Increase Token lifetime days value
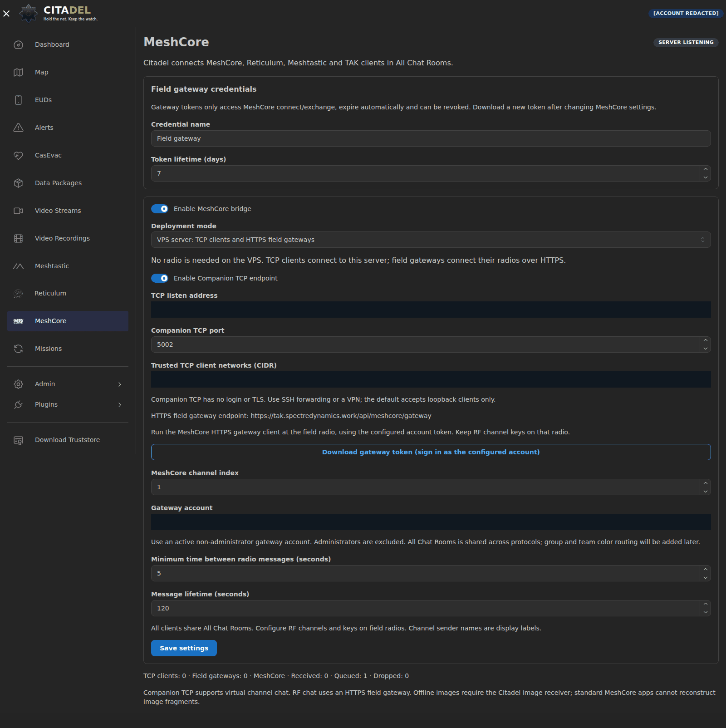Viewport: 726px width, 728px height. click(x=705, y=169)
